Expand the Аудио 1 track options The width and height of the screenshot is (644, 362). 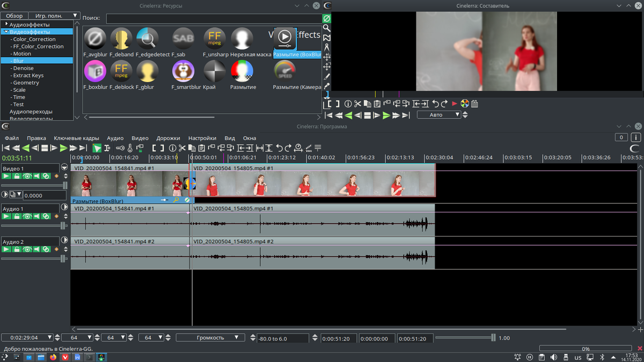tap(64, 208)
